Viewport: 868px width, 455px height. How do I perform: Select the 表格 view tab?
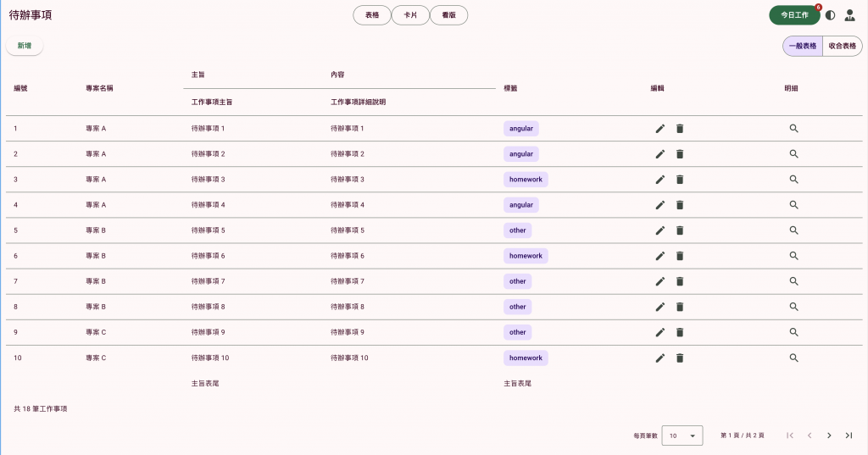tap(372, 15)
